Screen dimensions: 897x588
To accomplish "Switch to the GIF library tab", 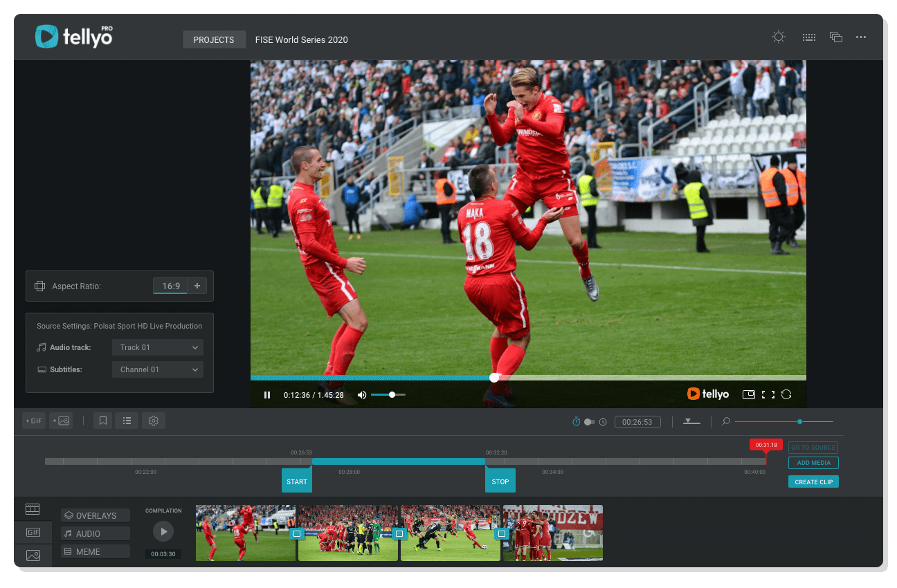I will click(33, 533).
